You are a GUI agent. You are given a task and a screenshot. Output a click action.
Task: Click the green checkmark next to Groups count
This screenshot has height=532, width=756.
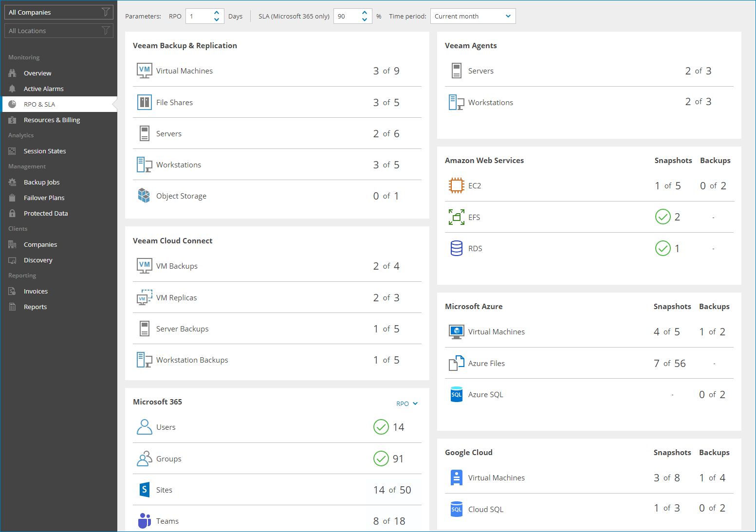click(x=381, y=459)
